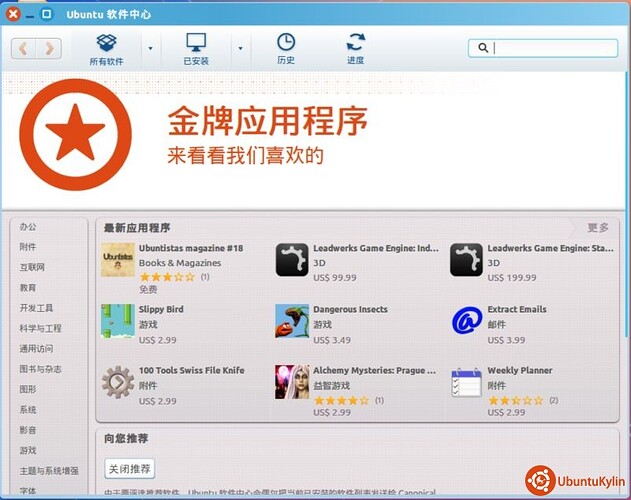Viewport: 631px width, 500px height.
Task: Expand the dropdown arrow beside Installed
Action: tap(240, 48)
